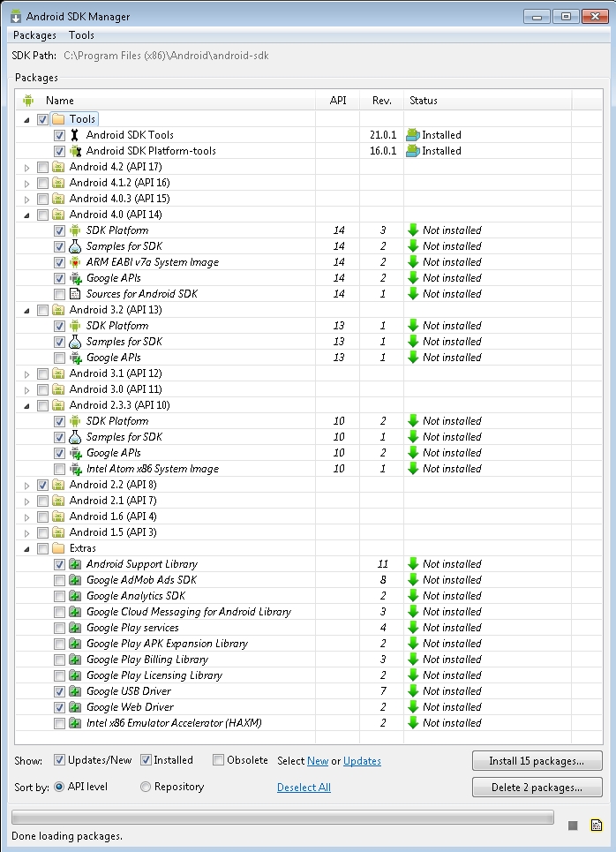Toggle the Updates/New show filter
Screen dimensions: 616x852
coord(60,760)
